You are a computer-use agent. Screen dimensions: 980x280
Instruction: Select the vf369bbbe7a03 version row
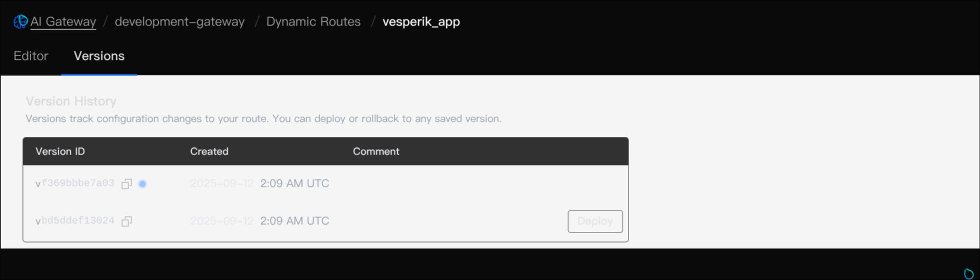[x=325, y=184]
